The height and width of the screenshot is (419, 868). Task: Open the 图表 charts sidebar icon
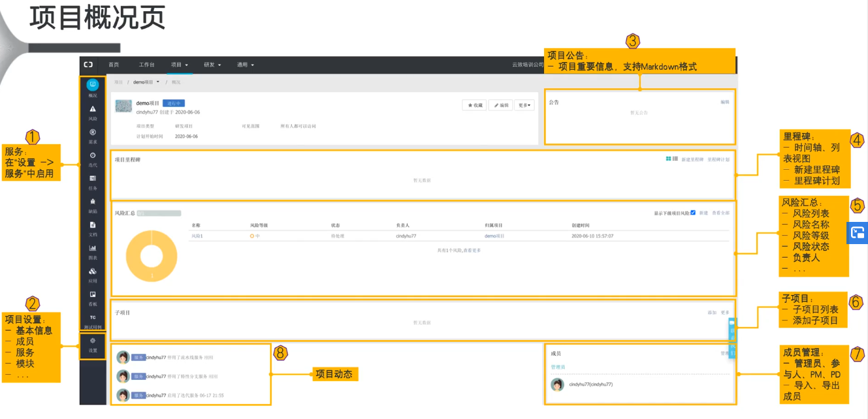pyautogui.click(x=93, y=248)
